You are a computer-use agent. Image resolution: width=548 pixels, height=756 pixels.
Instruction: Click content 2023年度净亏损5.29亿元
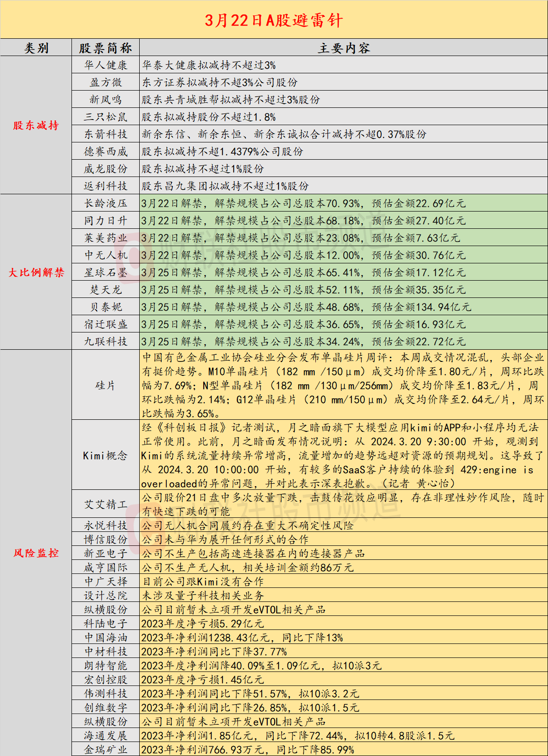click(x=203, y=623)
